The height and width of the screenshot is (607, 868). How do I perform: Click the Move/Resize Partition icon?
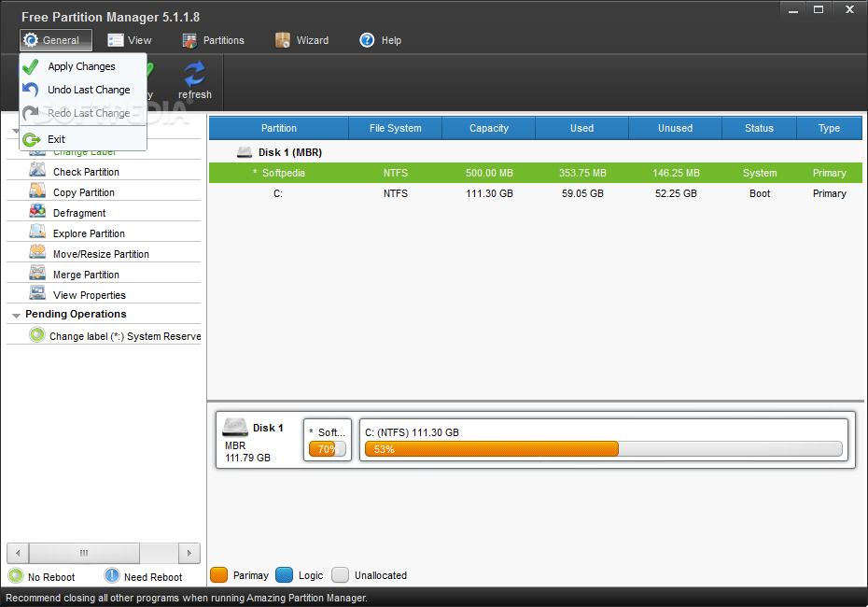click(x=37, y=252)
